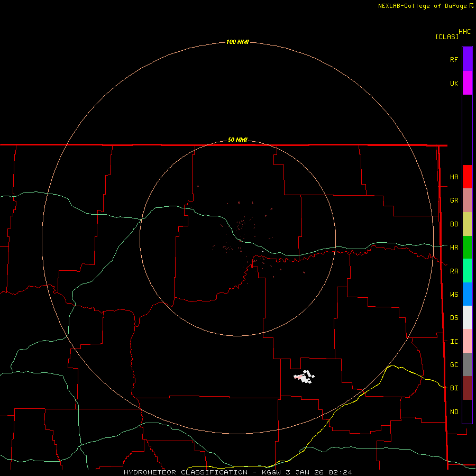Click the RF legend label

tap(454, 60)
